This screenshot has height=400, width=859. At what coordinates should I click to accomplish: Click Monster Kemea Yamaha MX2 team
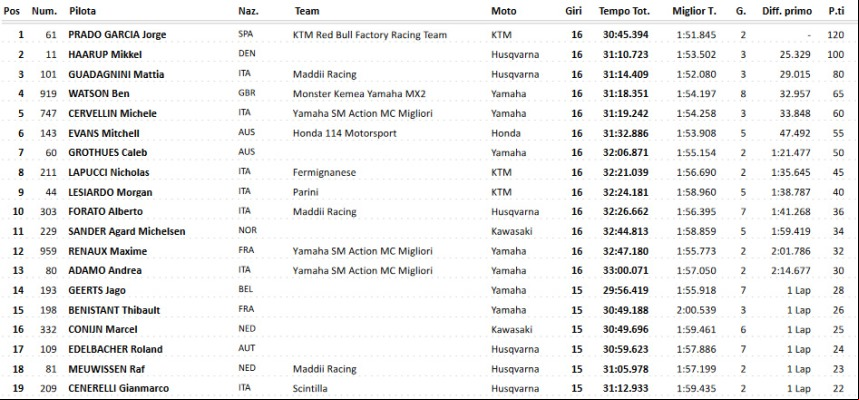pyautogui.click(x=359, y=94)
